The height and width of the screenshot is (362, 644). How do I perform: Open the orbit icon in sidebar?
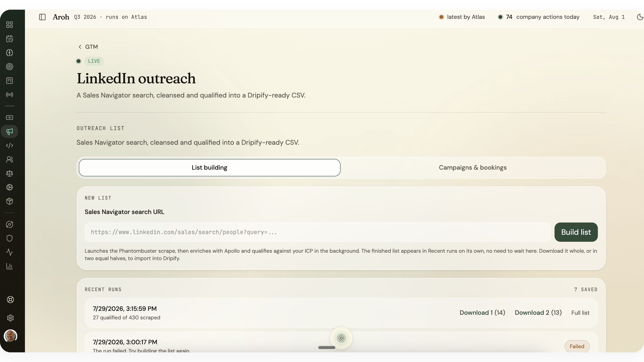pos(9,224)
